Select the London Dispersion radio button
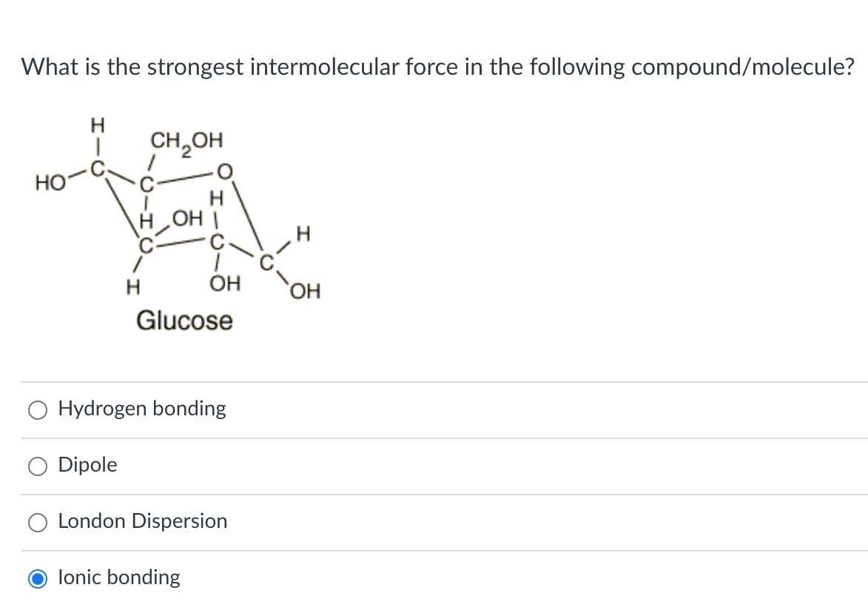The image size is (868, 616). (x=38, y=522)
